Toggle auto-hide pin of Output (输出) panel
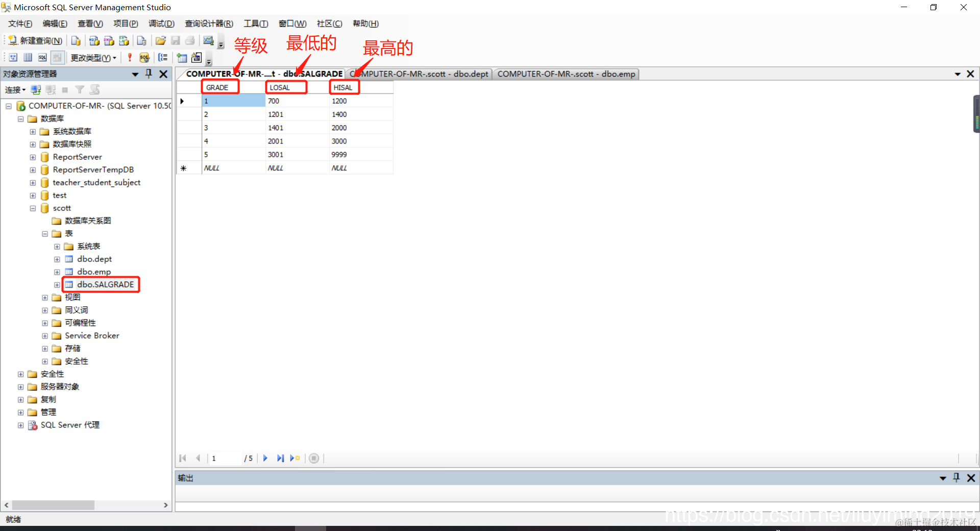This screenshot has height=531, width=980. click(x=957, y=477)
